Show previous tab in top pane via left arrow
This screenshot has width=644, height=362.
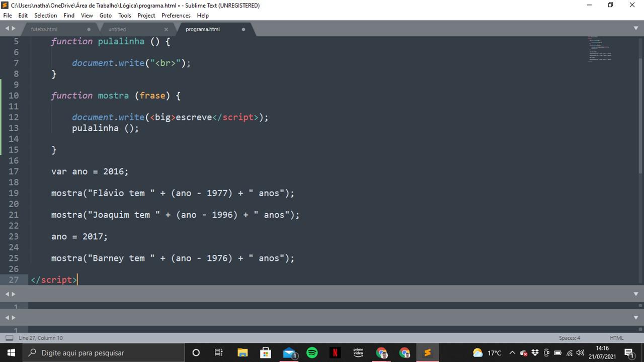pos(7,29)
